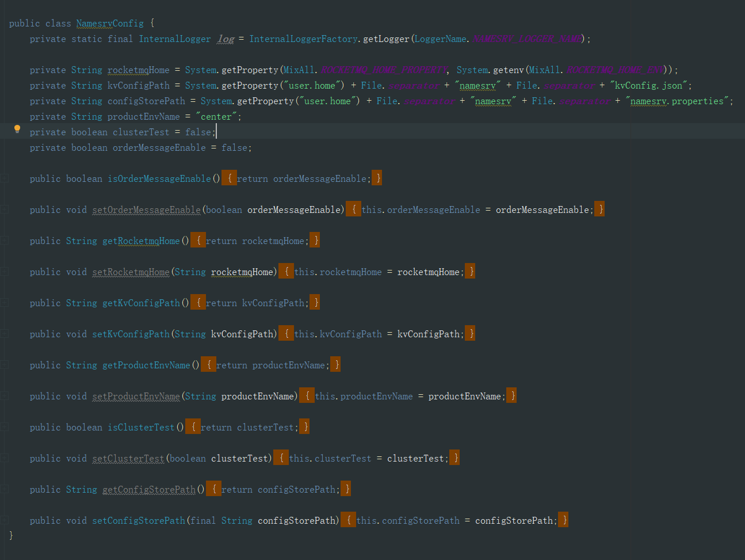Viewport: 745px width, 560px height.
Task: Expand folded opening brace of getRocketmqHome method
Action: tap(198, 241)
